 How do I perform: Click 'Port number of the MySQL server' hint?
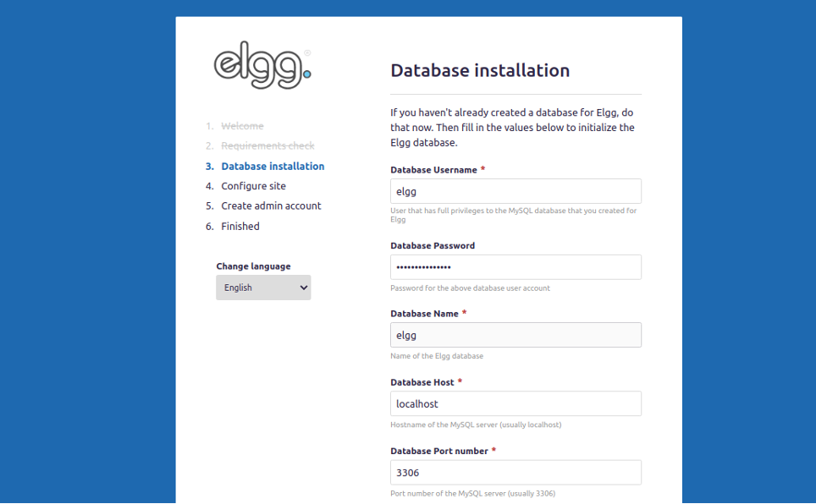pyautogui.click(x=472, y=494)
